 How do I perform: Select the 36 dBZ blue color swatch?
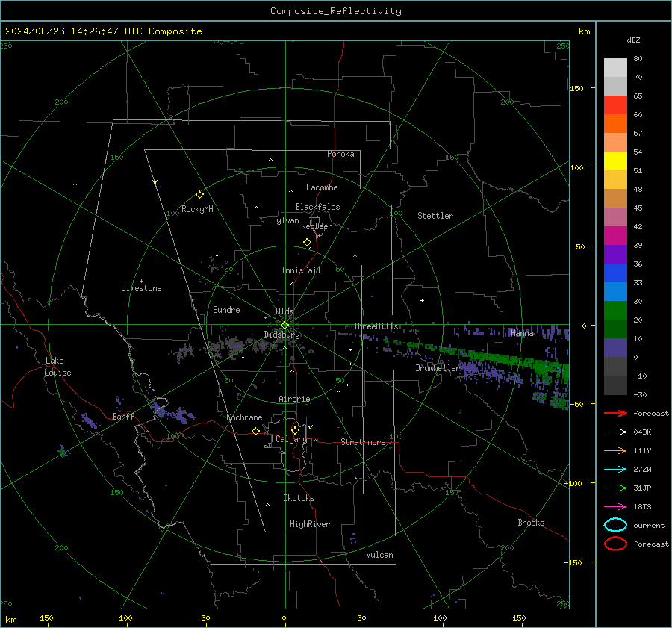pyautogui.click(x=615, y=273)
